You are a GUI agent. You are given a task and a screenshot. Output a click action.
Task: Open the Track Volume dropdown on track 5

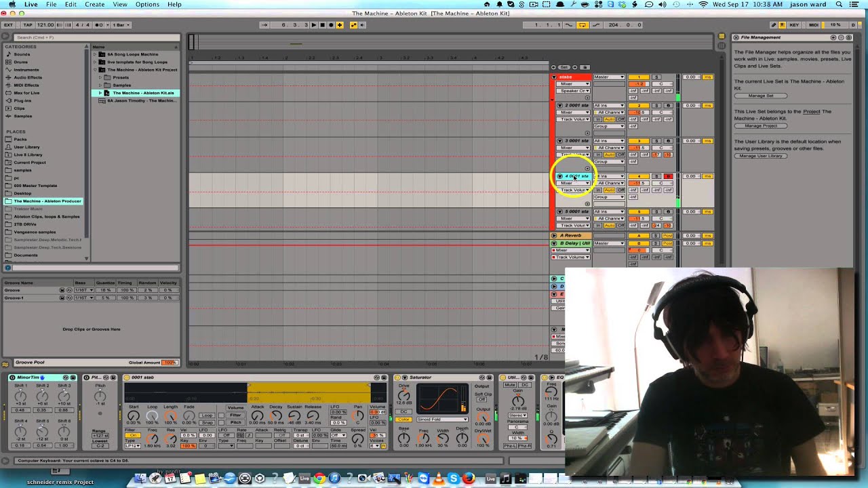click(574, 225)
